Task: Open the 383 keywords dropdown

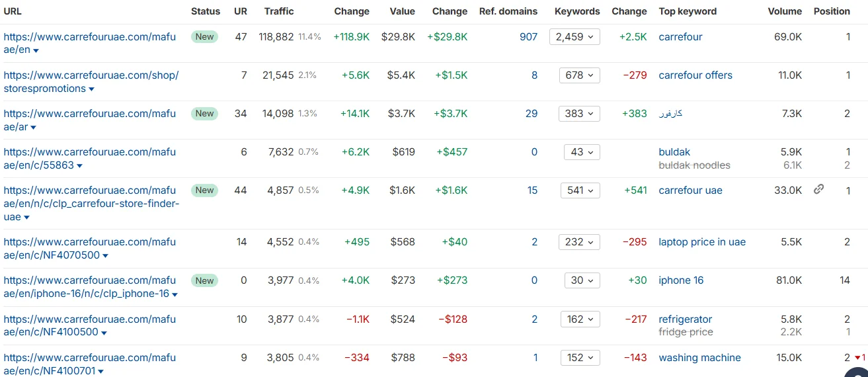Action: pos(579,114)
